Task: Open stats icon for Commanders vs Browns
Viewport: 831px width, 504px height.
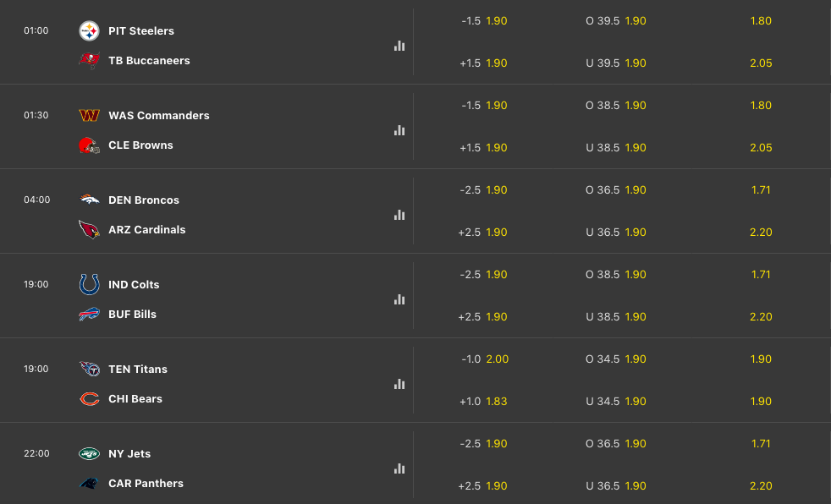Action: coord(399,130)
